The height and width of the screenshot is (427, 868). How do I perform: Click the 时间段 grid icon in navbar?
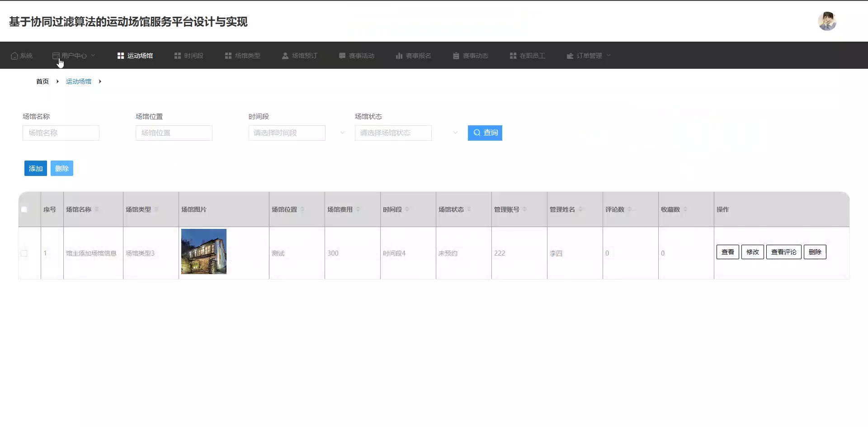pos(178,56)
